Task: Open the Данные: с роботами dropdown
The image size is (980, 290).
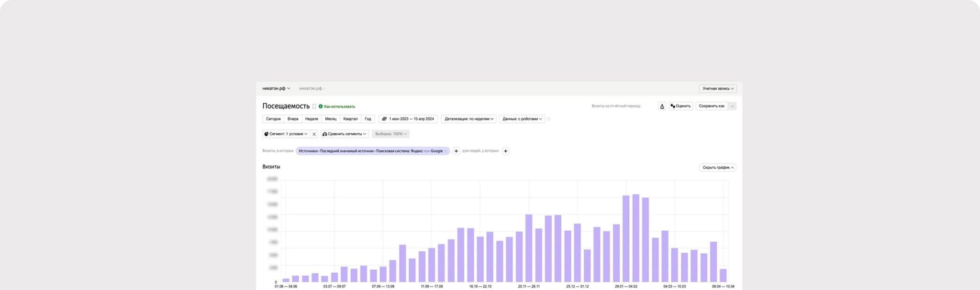Action: 522,119
